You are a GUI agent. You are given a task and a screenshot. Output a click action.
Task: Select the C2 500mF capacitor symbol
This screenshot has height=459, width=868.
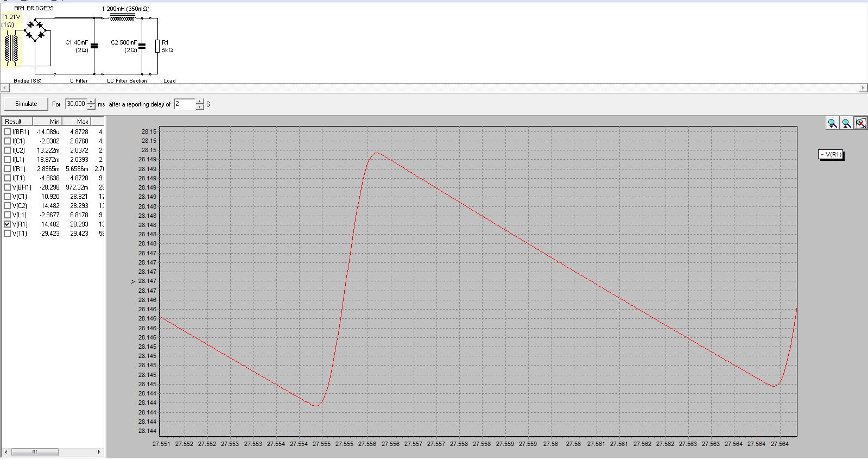pyautogui.click(x=142, y=46)
